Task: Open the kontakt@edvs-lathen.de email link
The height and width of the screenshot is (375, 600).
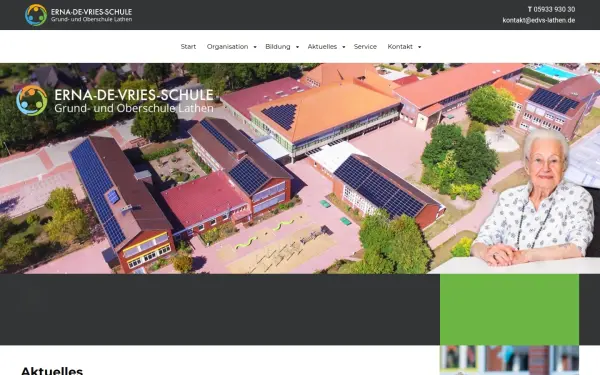Action: [539, 20]
